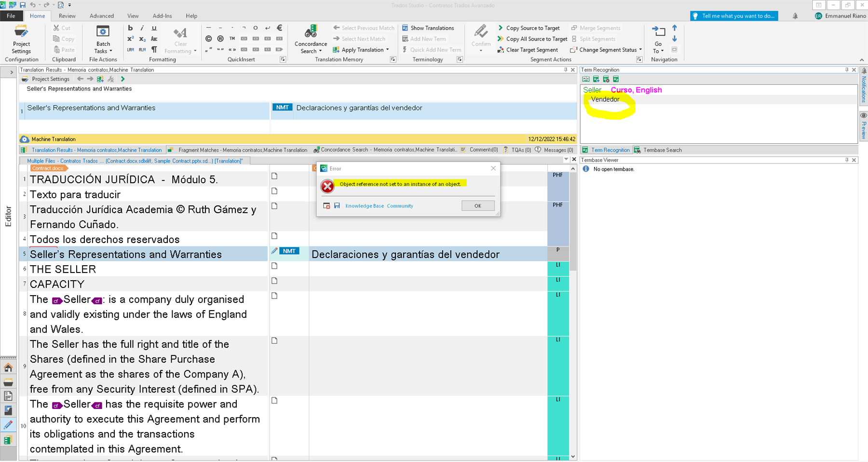
Task: Switch to the Review ribbon tab
Action: coord(67,16)
